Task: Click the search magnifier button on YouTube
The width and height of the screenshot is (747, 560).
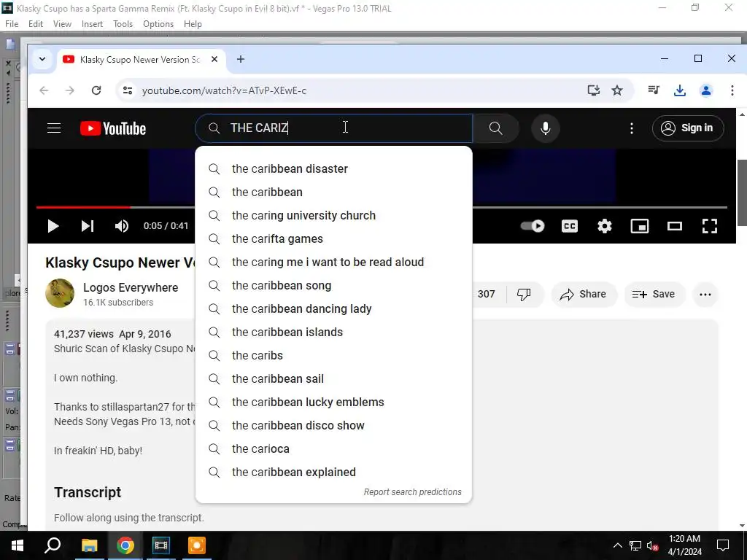Action: 495,128
